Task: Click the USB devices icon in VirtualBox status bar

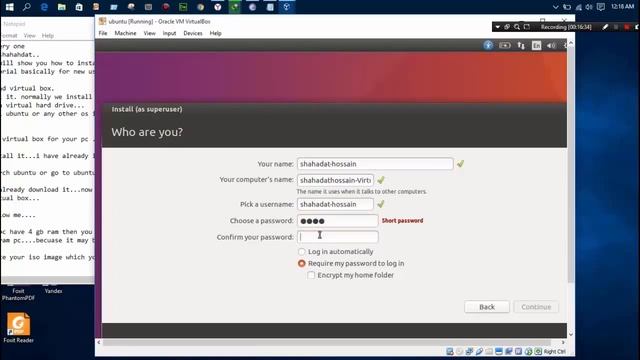Action: tap(479, 351)
